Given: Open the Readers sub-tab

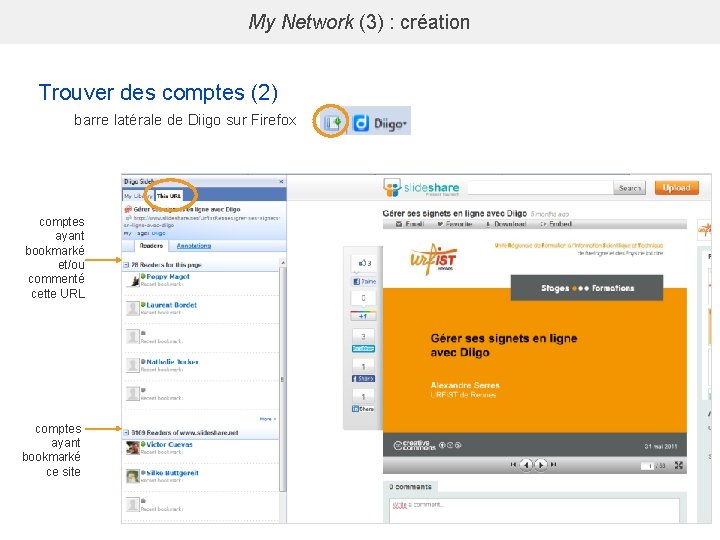Looking at the screenshot, I should (151, 246).
